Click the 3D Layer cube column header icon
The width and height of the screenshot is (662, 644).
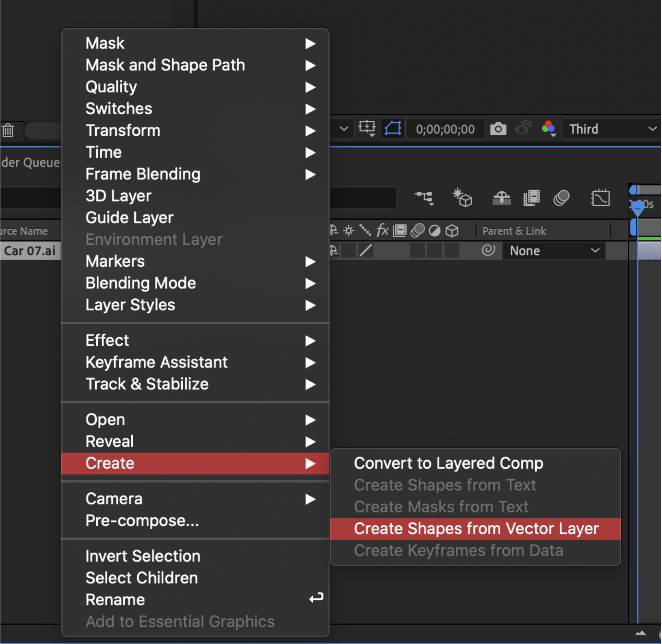click(452, 231)
